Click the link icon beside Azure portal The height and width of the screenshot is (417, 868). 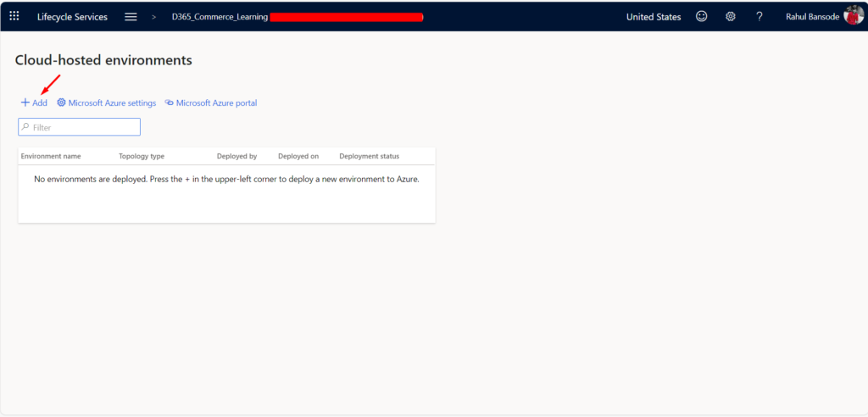click(x=170, y=103)
